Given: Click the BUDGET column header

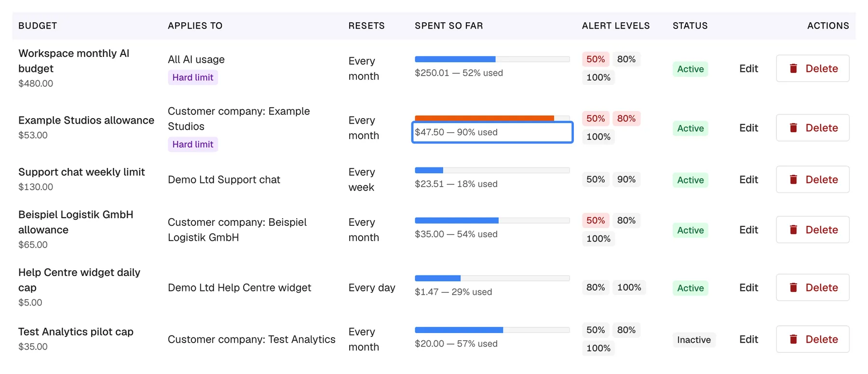Looking at the screenshot, I should 38,26.
